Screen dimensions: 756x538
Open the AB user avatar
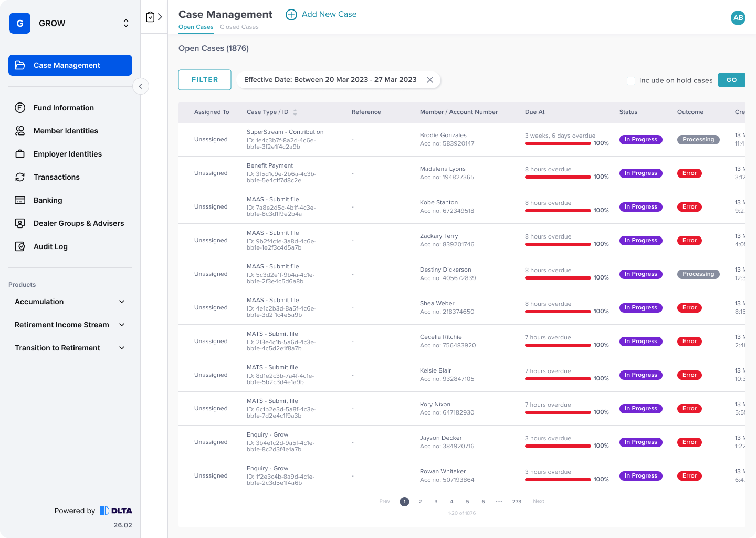point(738,18)
